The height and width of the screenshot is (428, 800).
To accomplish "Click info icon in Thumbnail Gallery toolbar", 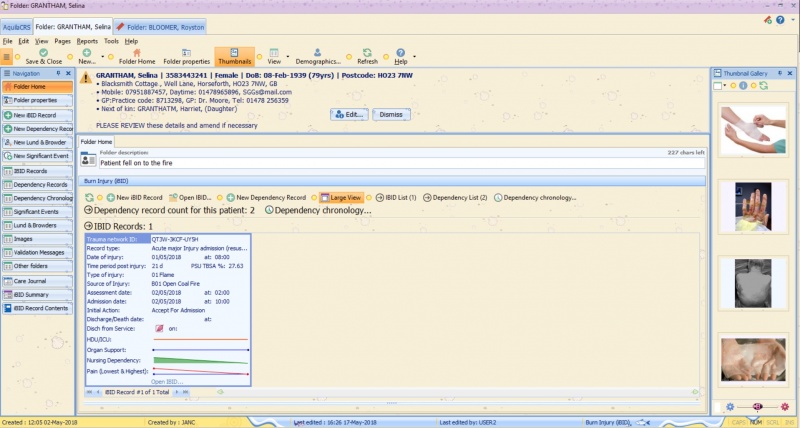I will point(743,86).
